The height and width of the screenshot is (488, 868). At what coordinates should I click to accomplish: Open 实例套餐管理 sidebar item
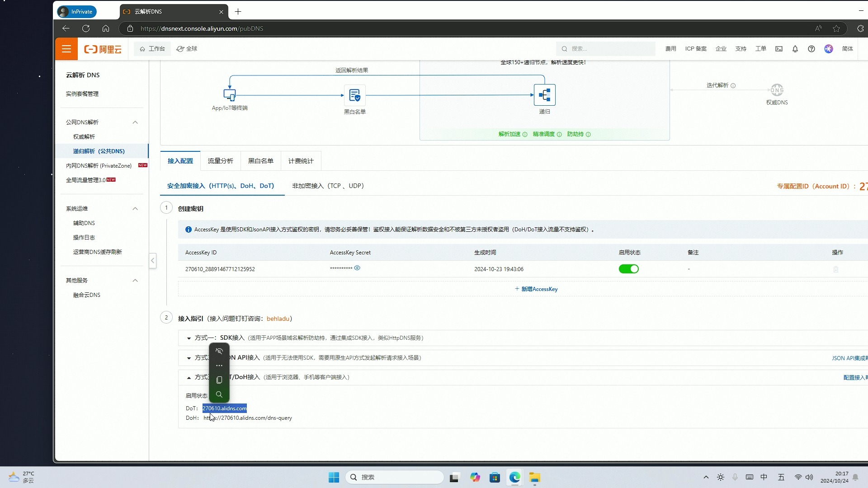tap(82, 94)
